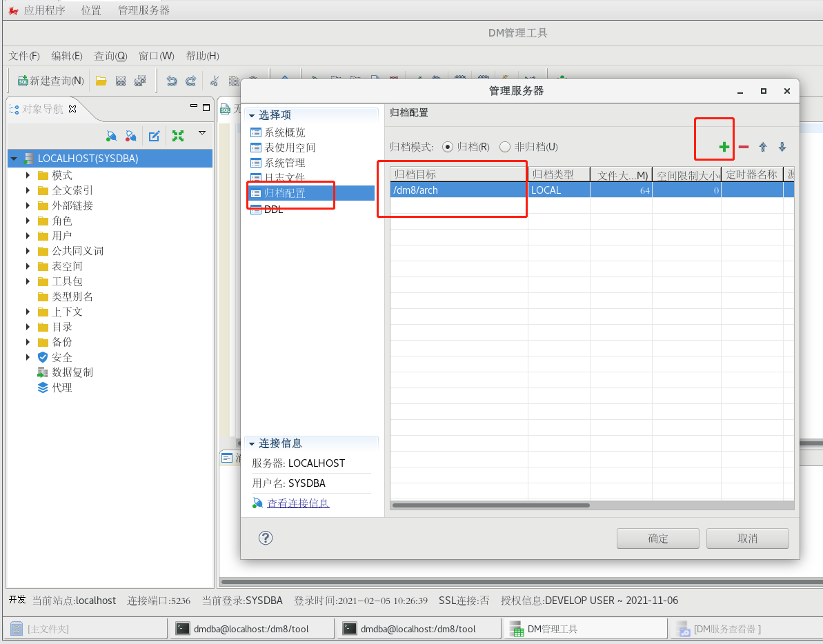
Task: Move archive entry up with arrow icon
Action: click(763, 148)
